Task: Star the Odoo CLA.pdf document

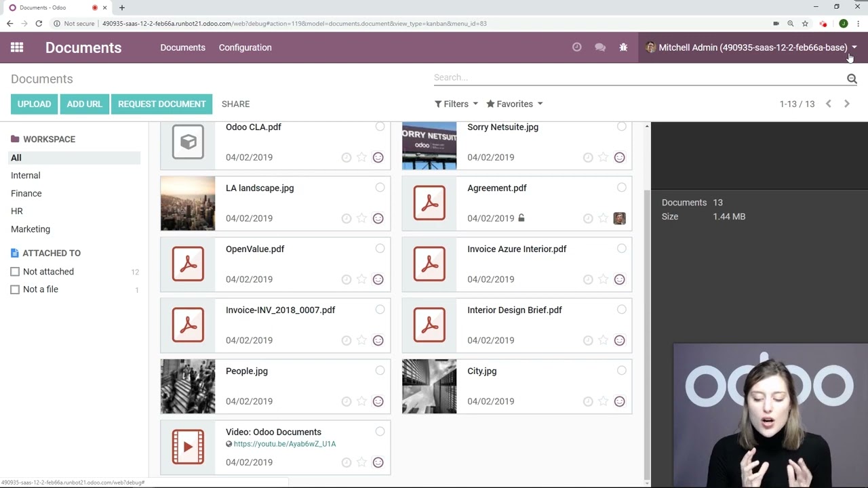Action: tap(361, 157)
